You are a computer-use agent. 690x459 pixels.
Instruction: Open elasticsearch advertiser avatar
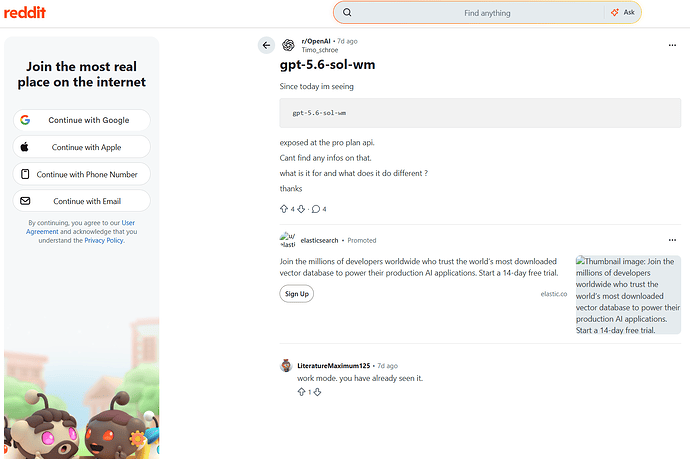[x=288, y=240]
